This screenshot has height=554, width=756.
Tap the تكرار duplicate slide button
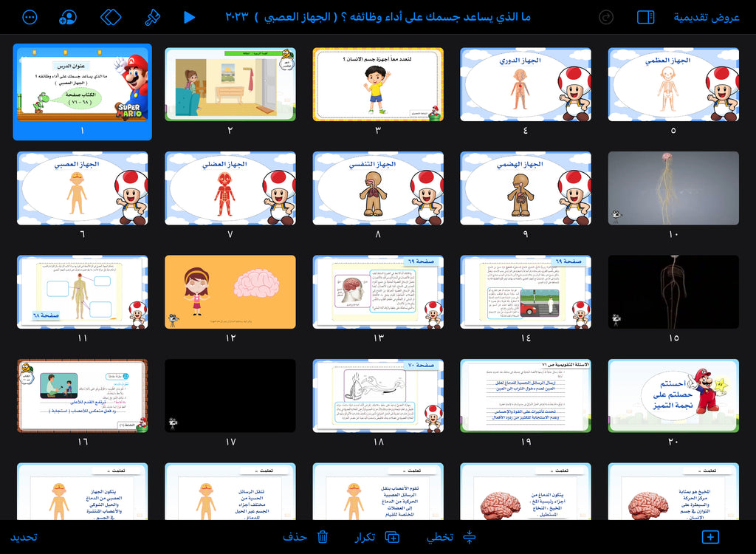377,537
